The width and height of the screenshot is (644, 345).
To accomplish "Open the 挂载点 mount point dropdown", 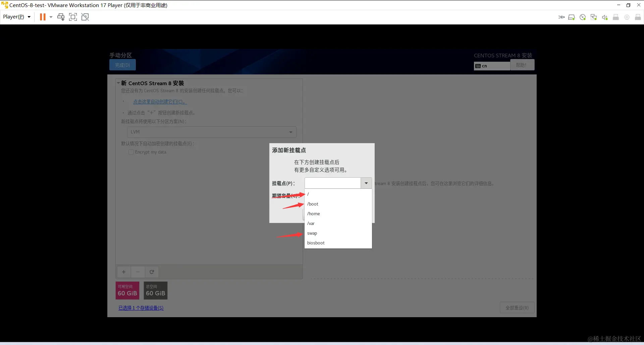I will 366,183.
